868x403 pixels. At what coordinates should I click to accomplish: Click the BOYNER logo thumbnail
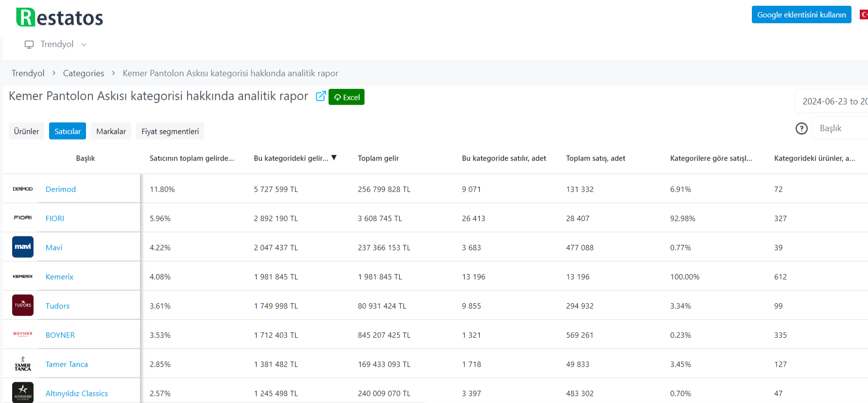pos(23,334)
